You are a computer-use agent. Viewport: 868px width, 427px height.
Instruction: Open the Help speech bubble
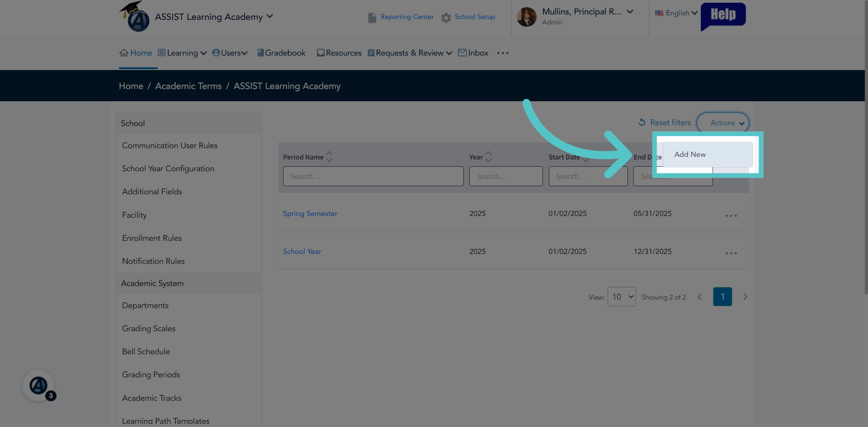point(723,16)
